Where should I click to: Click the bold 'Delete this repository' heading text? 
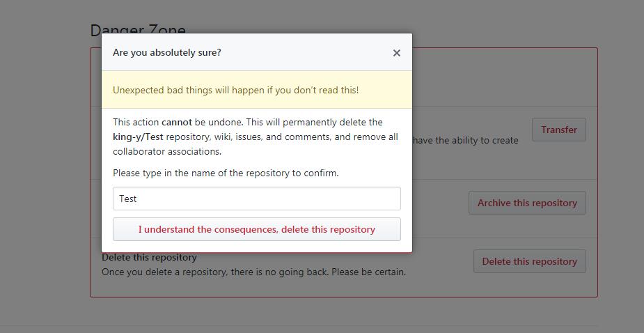[149, 258]
